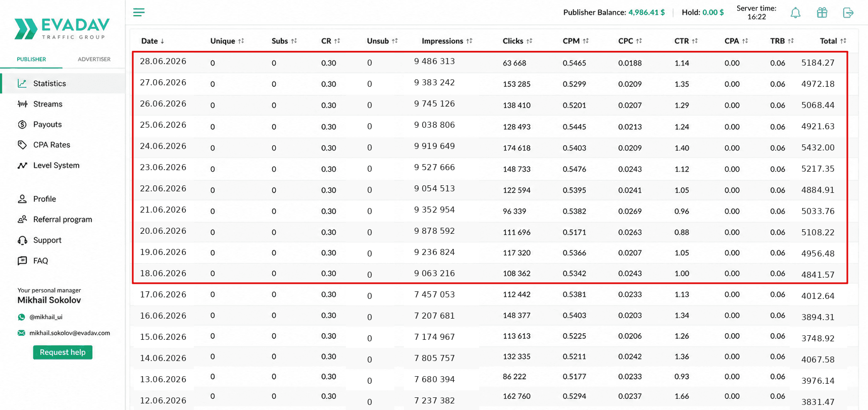Viewport: 868px width, 410px height.
Task: Open Referral program in the sidebar
Action: (63, 219)
